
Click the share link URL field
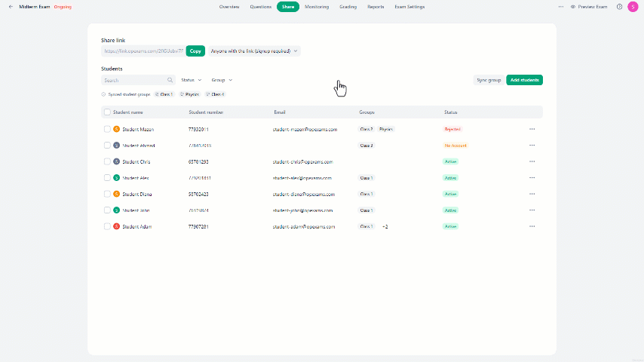(143, 51)
